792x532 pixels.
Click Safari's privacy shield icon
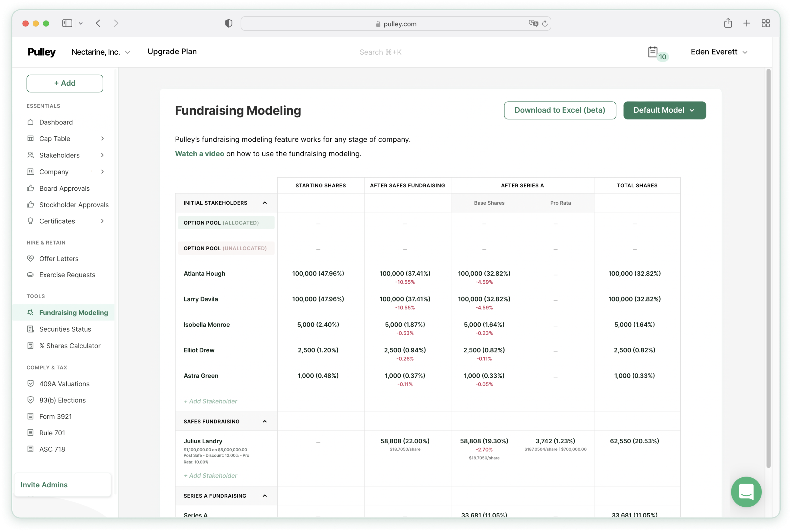coord(229,23)
